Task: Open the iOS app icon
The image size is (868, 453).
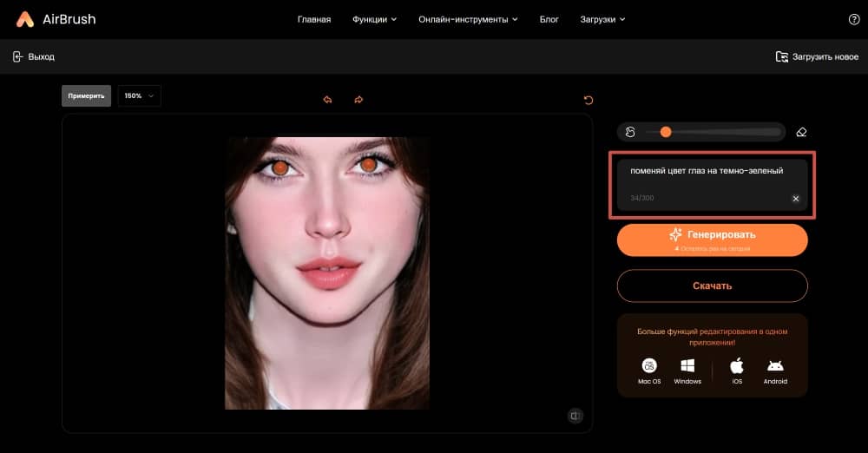Action: [x=737, y=365]
